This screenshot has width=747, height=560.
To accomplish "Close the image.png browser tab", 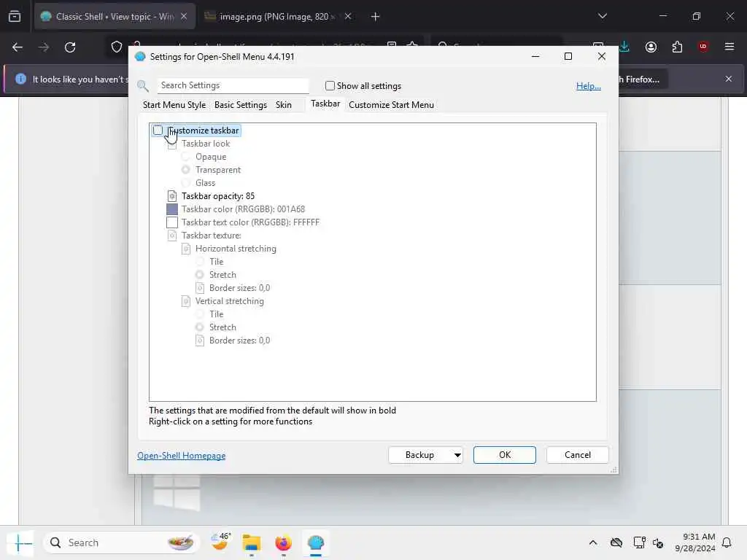I will 348,17.
